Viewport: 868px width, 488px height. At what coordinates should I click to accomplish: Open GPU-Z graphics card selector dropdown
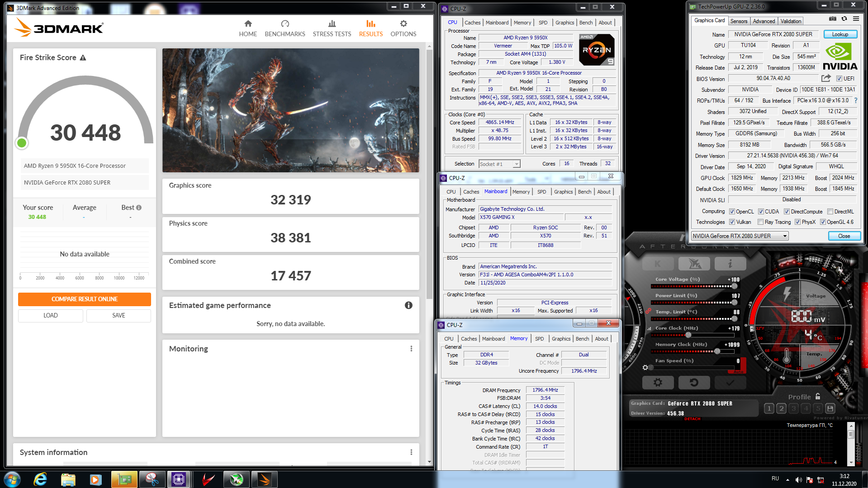(x=740, y=236)
